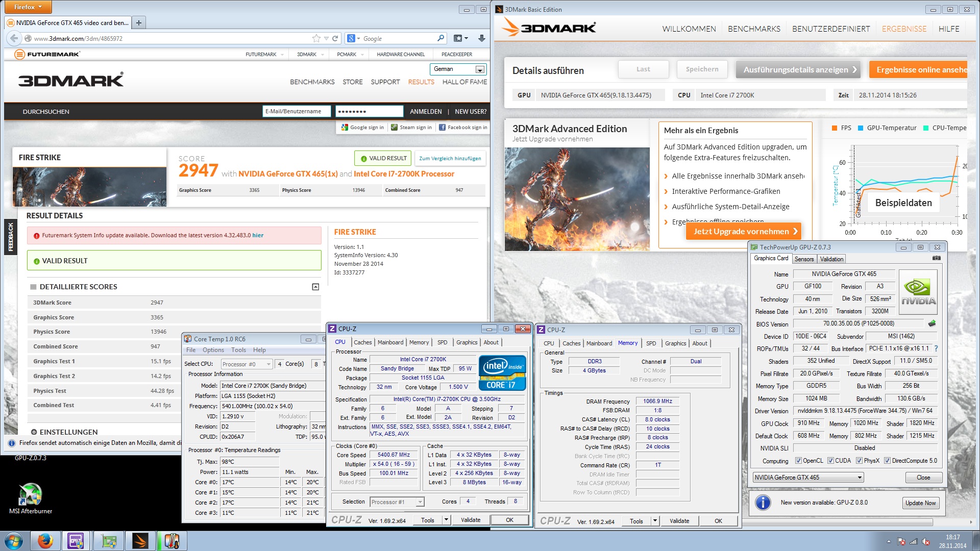Collapse Detaillierte Scores section icon
Screen dimensions: 980x551
[315, 287]
